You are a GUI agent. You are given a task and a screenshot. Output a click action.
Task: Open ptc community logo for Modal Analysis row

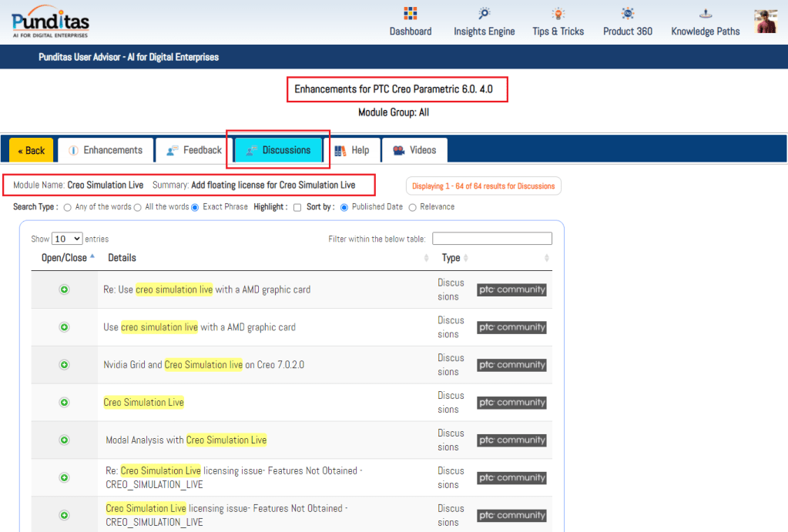[511, 440]
